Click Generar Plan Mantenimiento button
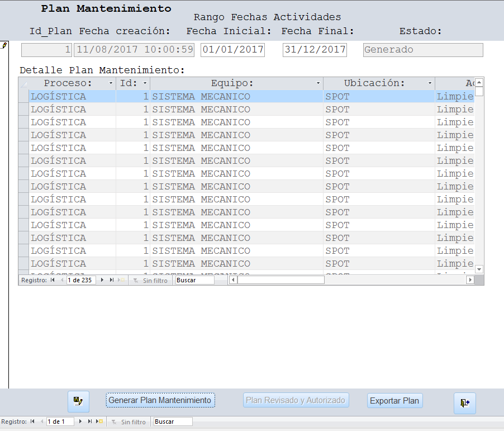This screenshot has height=431, width=504. pos(160,400)
